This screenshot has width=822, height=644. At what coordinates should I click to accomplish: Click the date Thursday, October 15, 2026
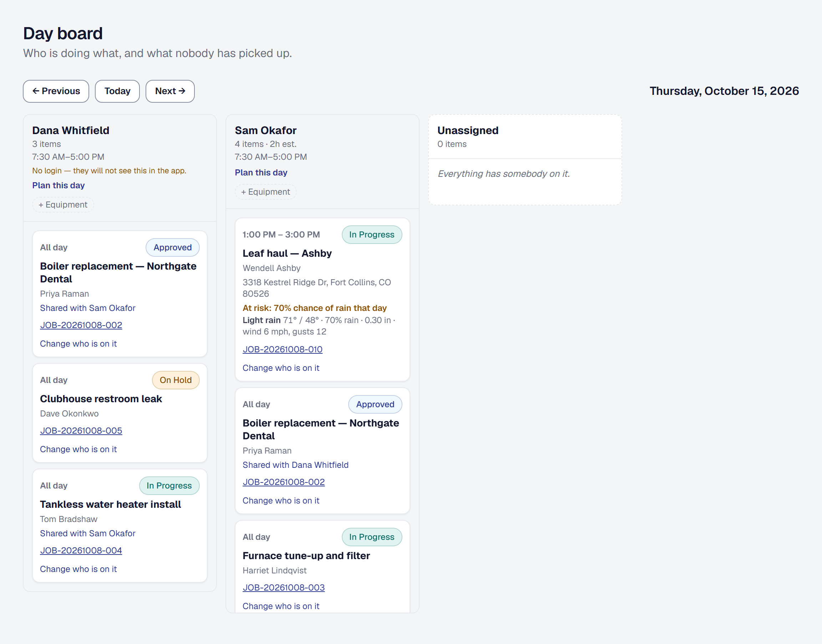click(x=724, y=91)
